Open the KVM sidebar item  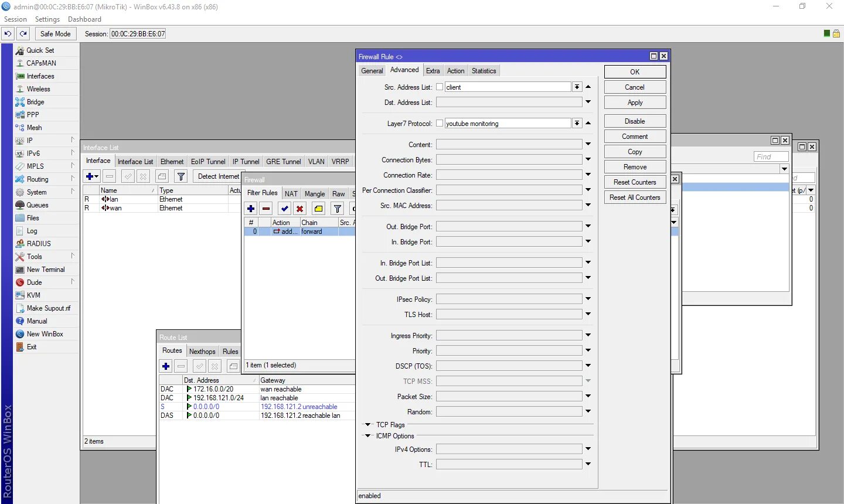33,295
